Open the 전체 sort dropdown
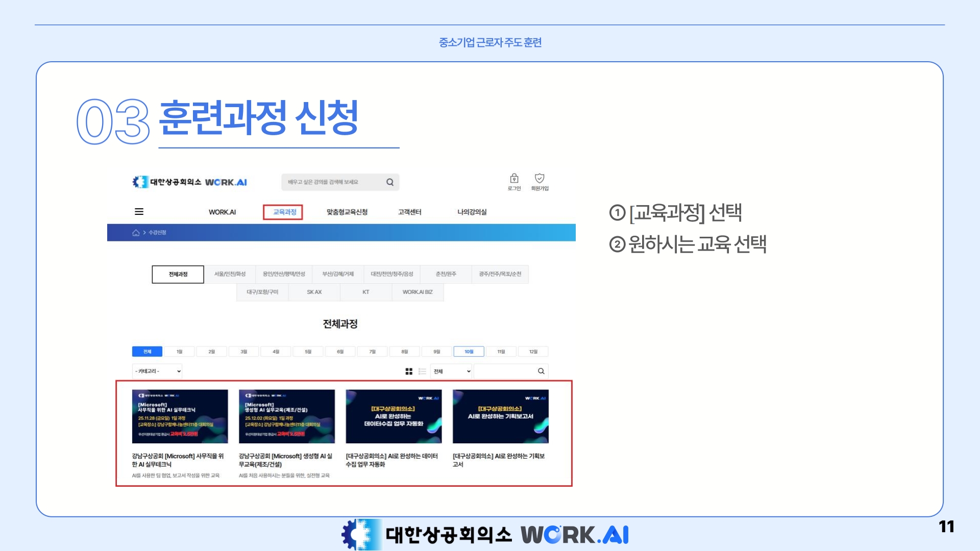Viewport: 980px width, 551px height. (452, 371)
